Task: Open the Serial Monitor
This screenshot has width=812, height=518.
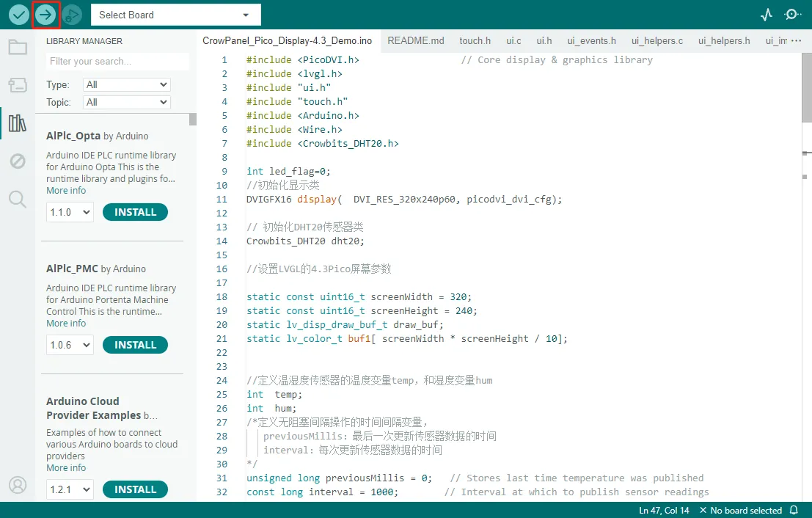Action: (x=792, y=15)
